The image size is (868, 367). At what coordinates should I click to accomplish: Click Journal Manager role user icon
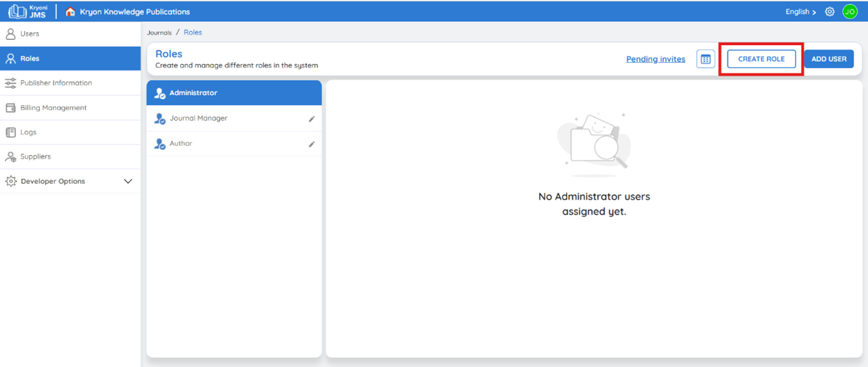coord(159,119)
